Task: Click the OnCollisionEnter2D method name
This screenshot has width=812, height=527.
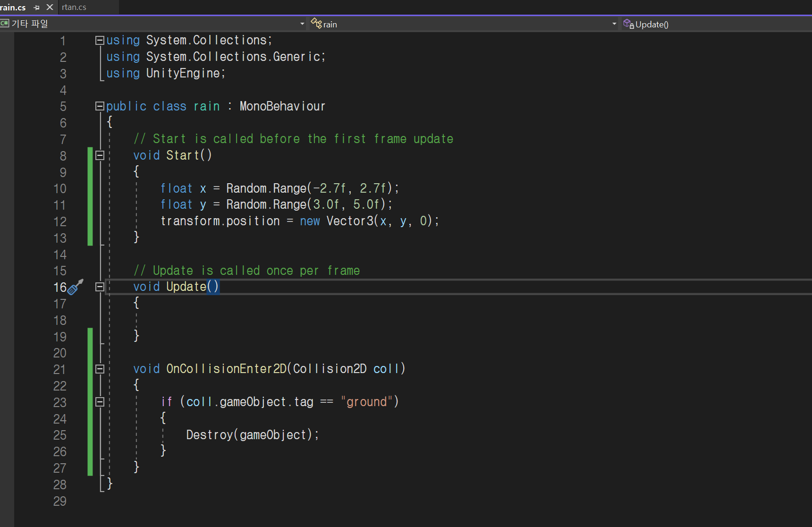Action: click(x=226, y=369)
